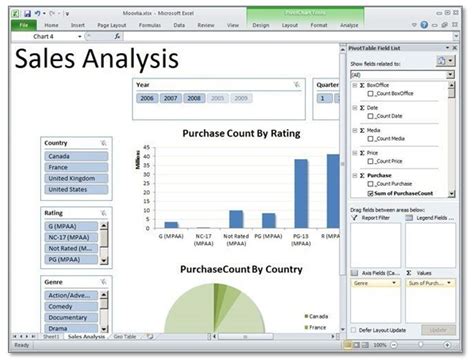Select quarter 1 in the Quarter slicer
474x362 pixels.
point(324,98)
